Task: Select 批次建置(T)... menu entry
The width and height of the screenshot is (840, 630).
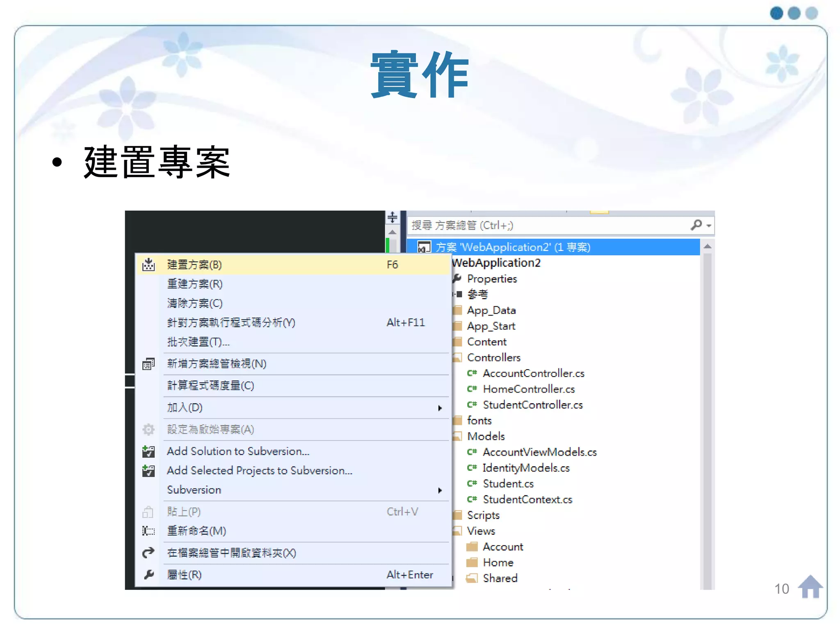Action: pos(198,342)
